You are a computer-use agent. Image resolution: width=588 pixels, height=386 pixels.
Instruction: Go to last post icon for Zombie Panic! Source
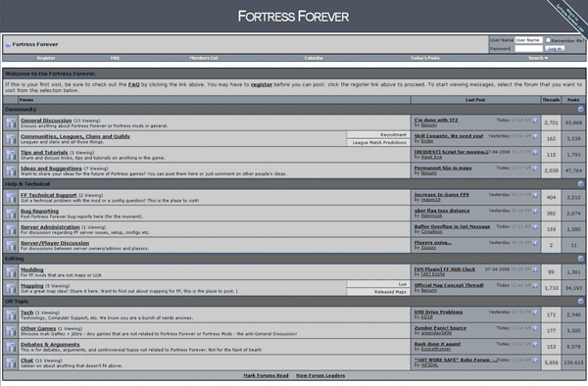click(535, 328)
